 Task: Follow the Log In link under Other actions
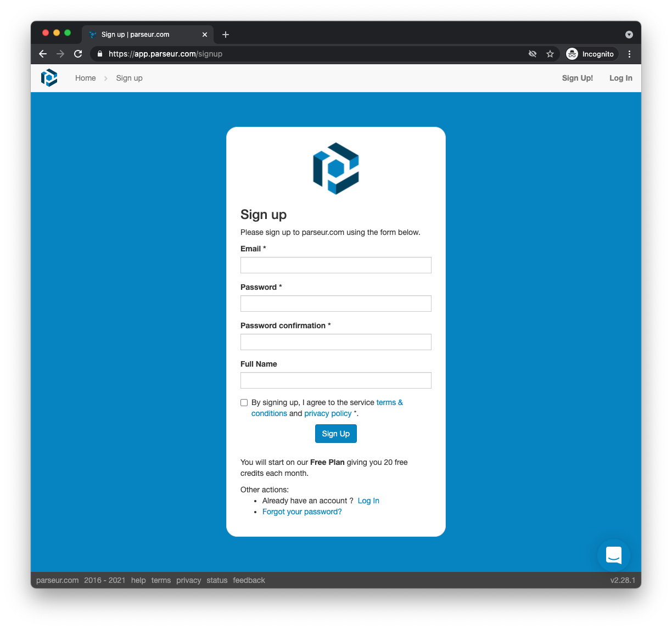(x=368, y=501)
